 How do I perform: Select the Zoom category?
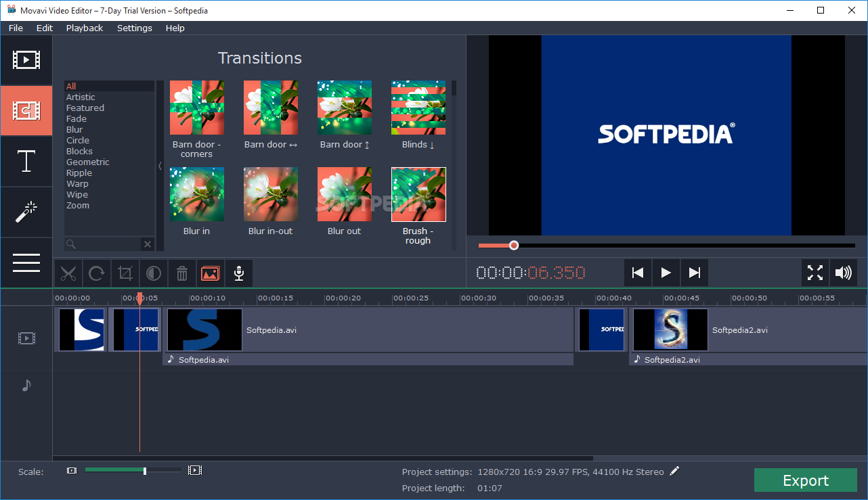pos(110,205)
